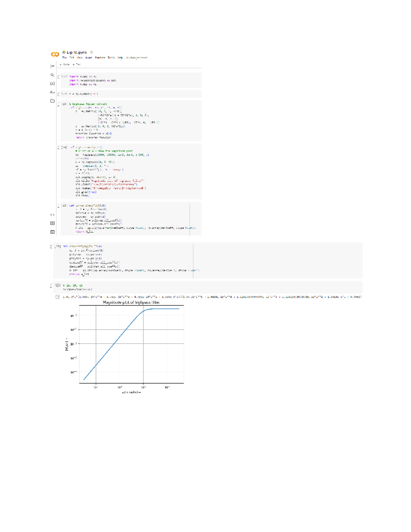Open the command palette icon

(52, 223)
